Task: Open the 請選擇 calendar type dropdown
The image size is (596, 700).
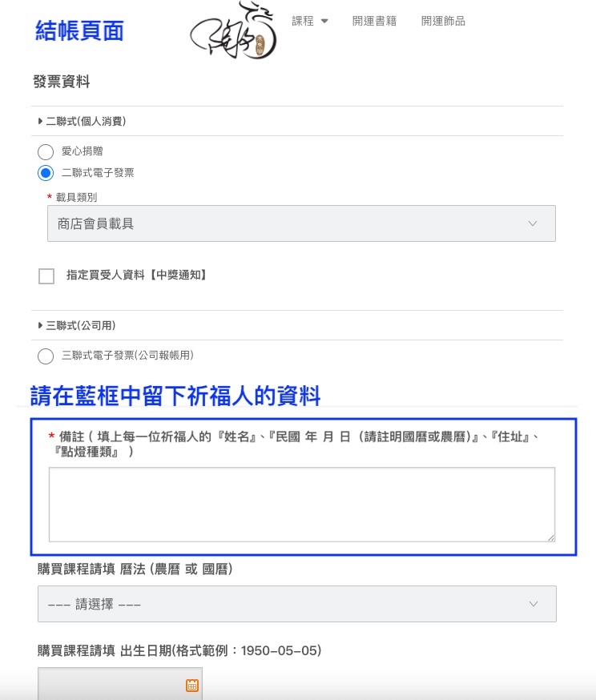Action: (x=296, y=604)
